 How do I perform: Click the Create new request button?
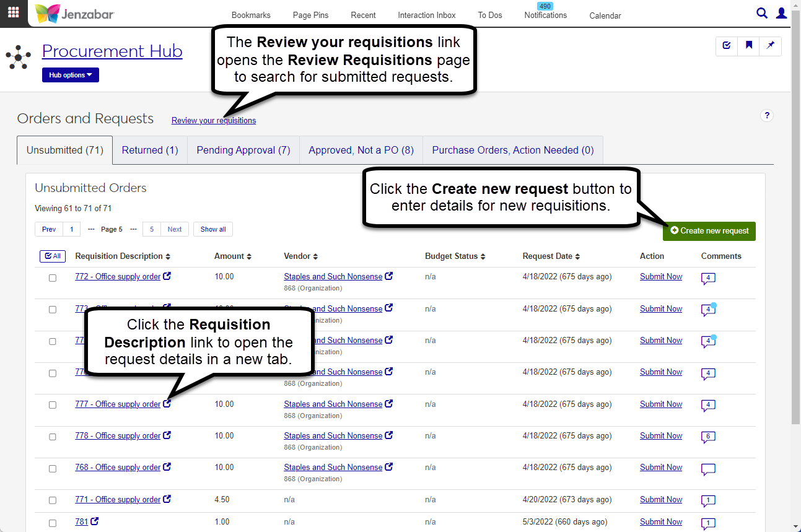709,231
